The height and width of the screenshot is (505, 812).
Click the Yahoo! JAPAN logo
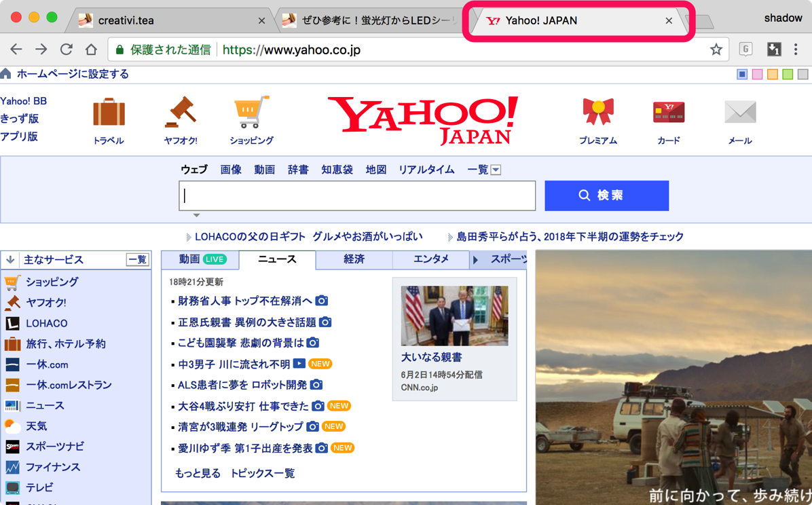pyautogui.click(x=424, y=120)
